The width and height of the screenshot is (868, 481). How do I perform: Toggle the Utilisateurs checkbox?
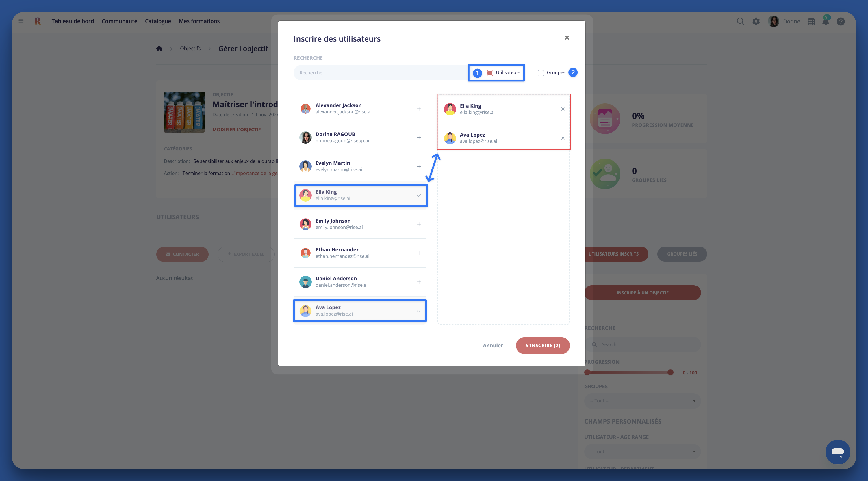490,73
